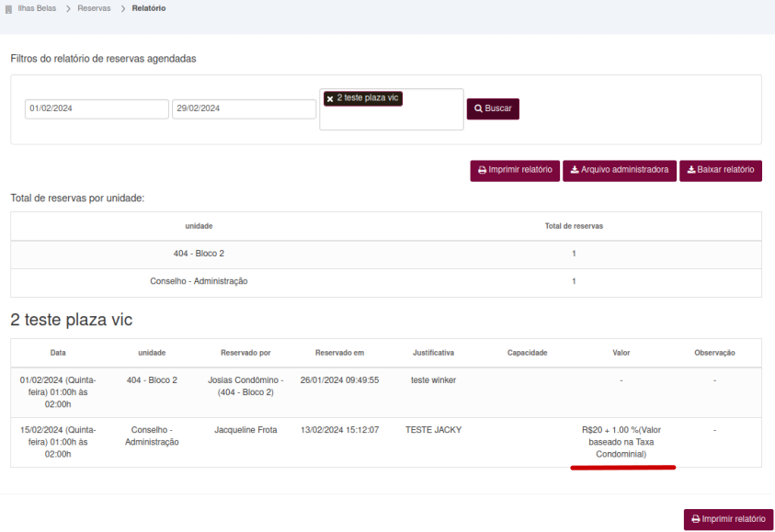Viewport: 775px width, 532px height.
Task: Click the start date field 01/02/2024
Action: [x=97, y=108]
